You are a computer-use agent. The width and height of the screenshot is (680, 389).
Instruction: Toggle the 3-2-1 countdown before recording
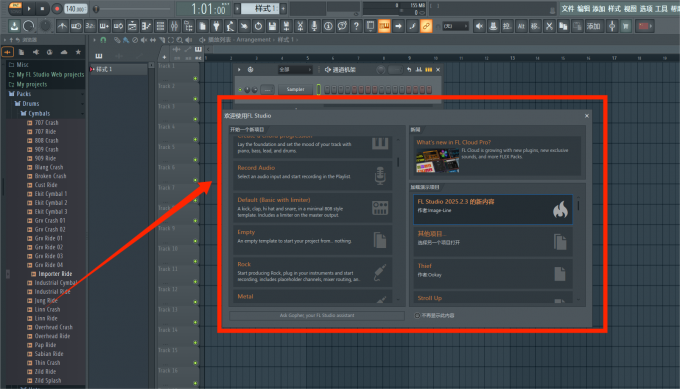90,26
